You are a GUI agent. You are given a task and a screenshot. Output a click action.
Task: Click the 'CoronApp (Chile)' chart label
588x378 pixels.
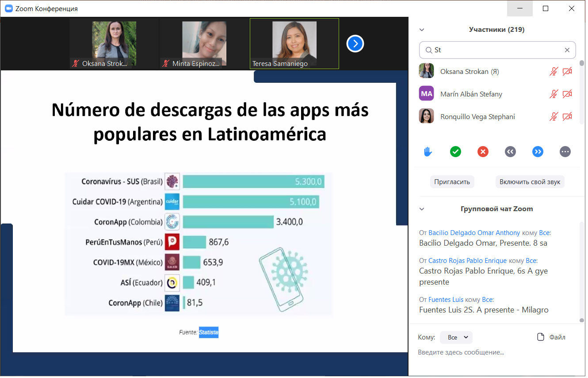(136, 303)
